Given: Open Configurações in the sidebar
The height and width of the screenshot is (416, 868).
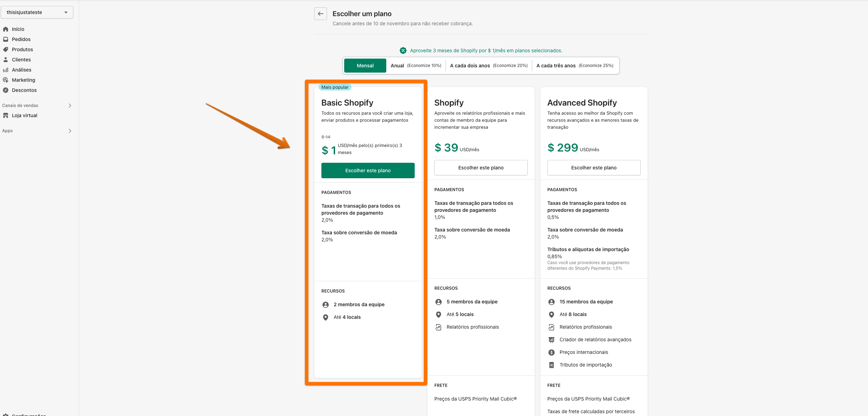Looking at the screenshot, I should [28, 415].
